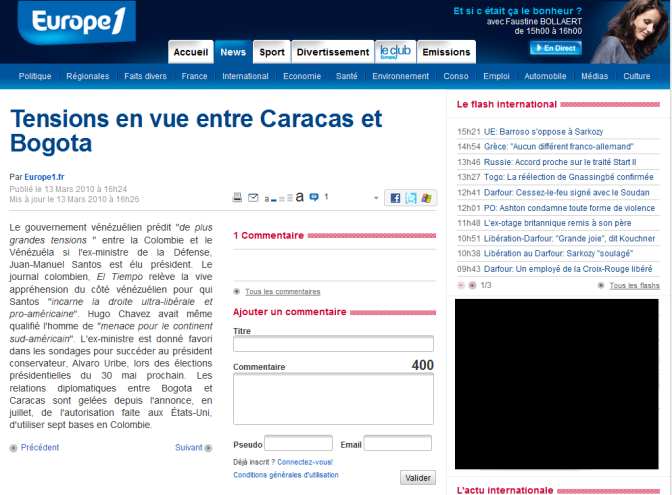
Task: Click the blue comment bubble icon
Action: 314,198
